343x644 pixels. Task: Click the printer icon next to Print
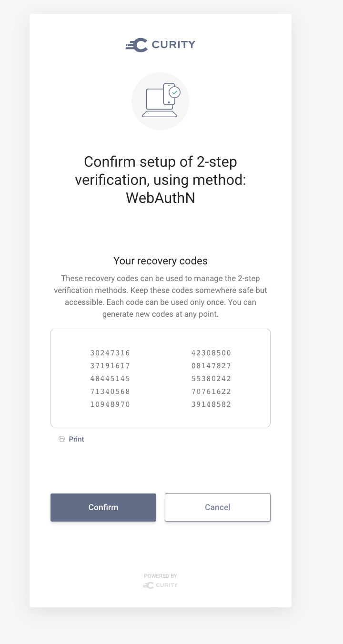pyautogui.click(x=61, y=439)
